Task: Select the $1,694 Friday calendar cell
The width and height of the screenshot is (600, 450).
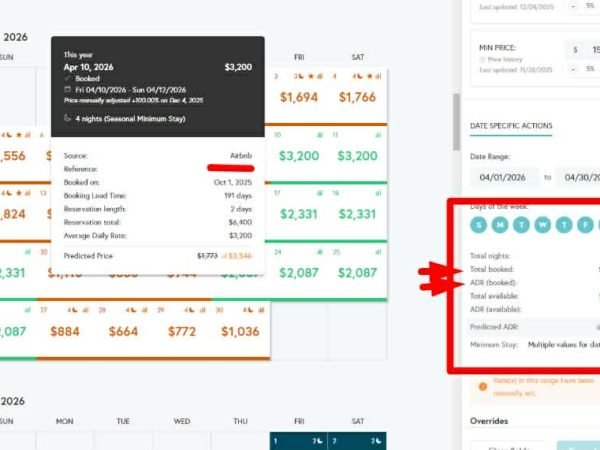Action: [299, 97]
